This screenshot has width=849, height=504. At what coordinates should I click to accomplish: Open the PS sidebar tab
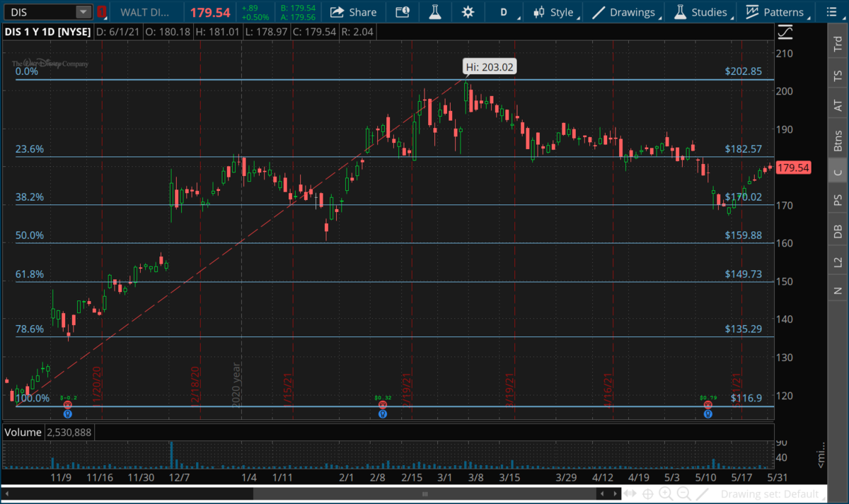pyautogui.click(x=838, y=201)
